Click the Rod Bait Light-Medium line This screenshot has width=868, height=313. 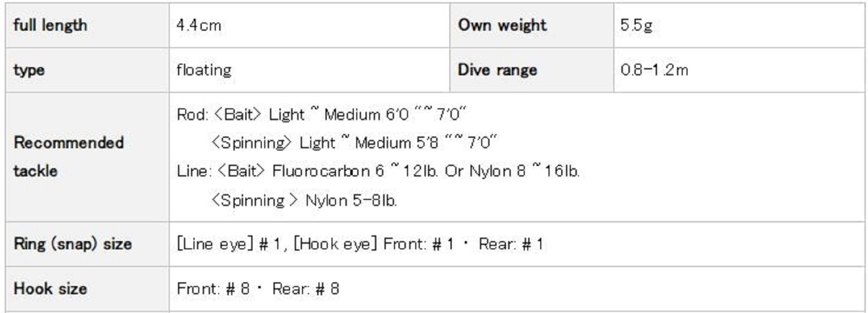pyautogui.click(x=321, y=114)
